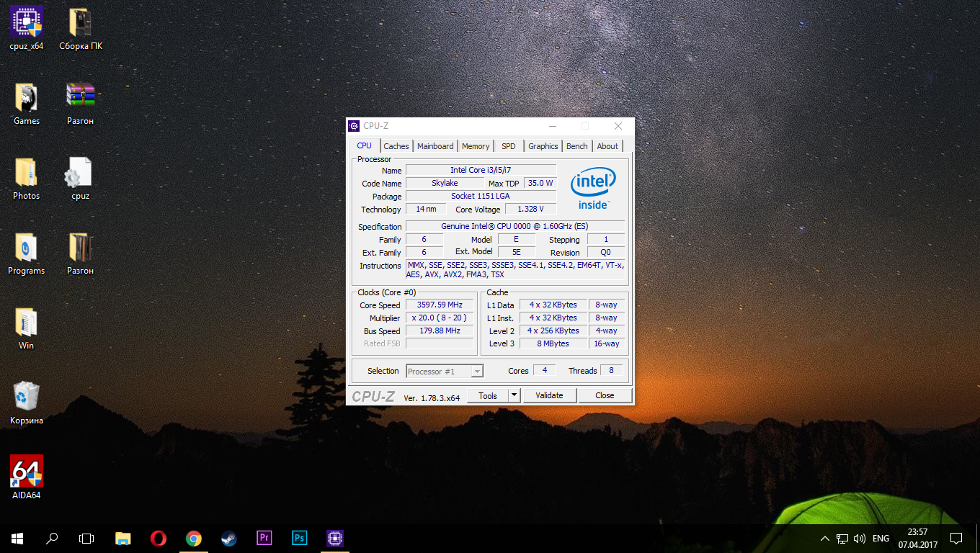Show hidden tray icons chevron
Screen dimensions: 980x553
pyautogui.click(x=825, y=538)
